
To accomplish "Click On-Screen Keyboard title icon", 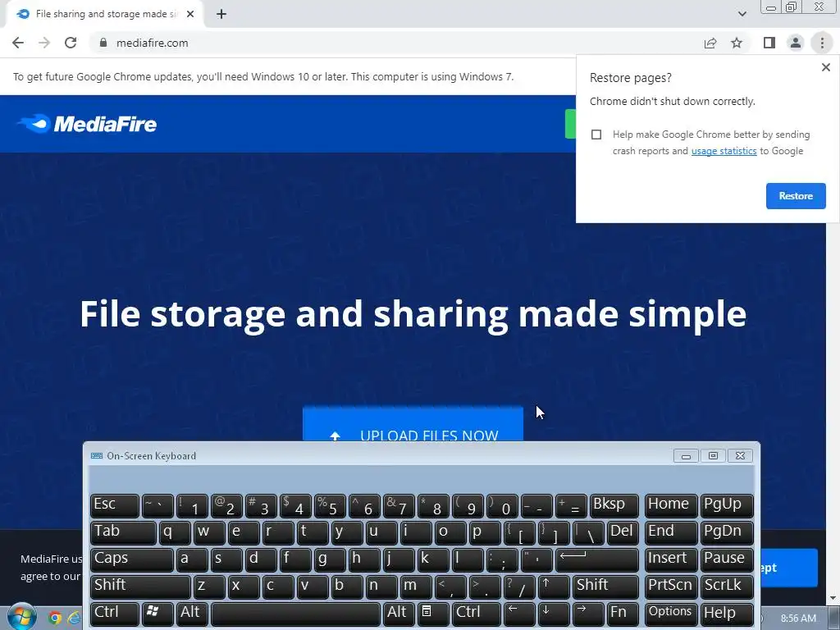I will point(97,456).
